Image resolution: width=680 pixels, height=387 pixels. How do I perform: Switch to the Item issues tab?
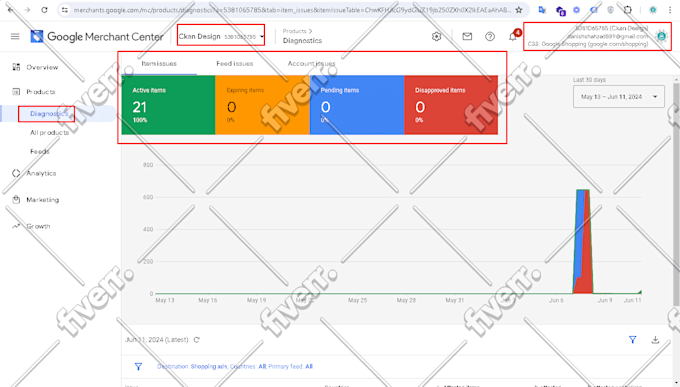coord(159,63)
